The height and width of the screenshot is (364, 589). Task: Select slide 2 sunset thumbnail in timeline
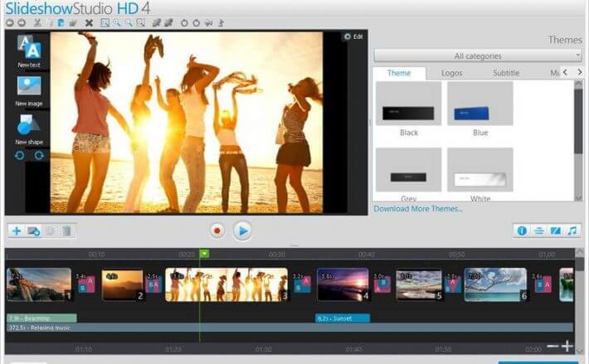coord(123,285)
